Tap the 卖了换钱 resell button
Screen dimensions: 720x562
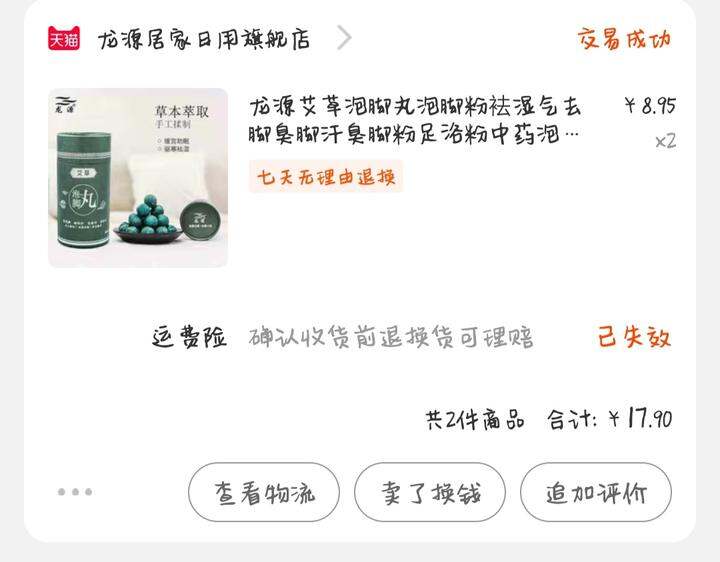(430, 492)
